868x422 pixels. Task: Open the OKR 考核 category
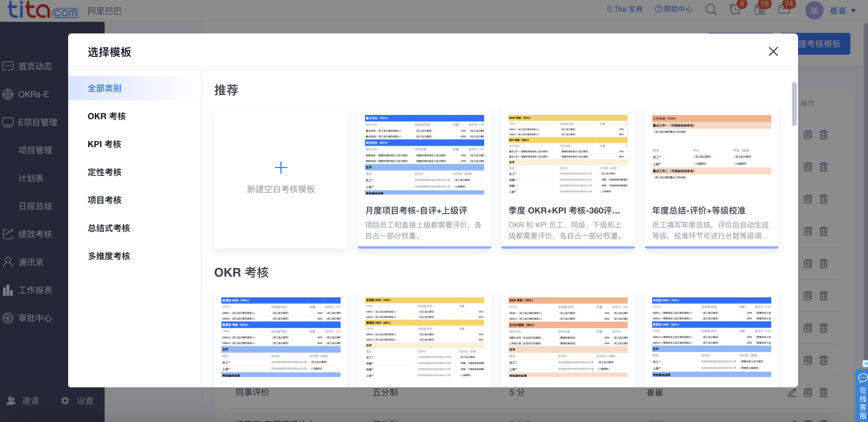click(106, 116)
